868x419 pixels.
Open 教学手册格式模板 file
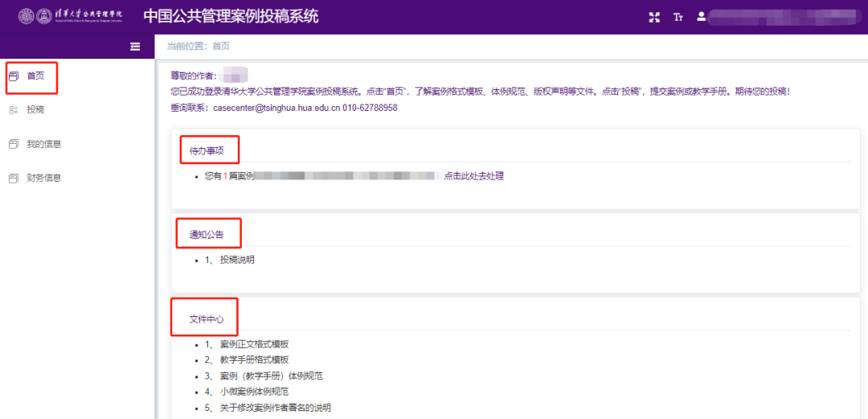click(x=254, y=359)
